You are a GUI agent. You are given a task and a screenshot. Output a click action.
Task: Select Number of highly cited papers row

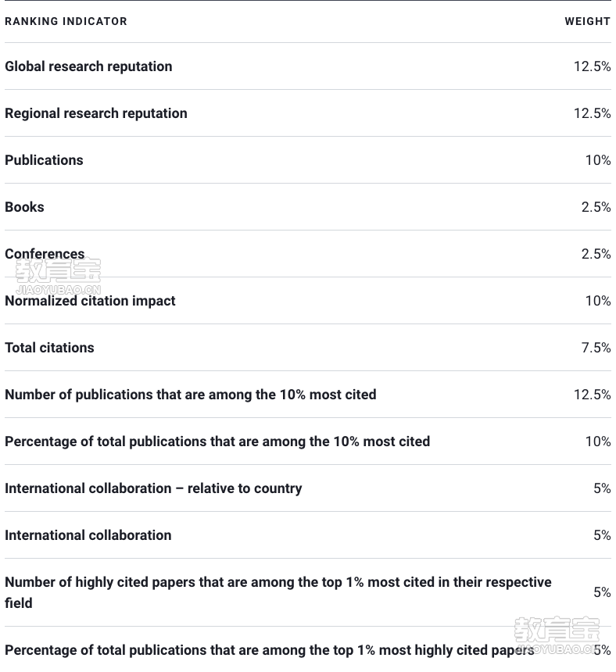(x=308, y=592)
